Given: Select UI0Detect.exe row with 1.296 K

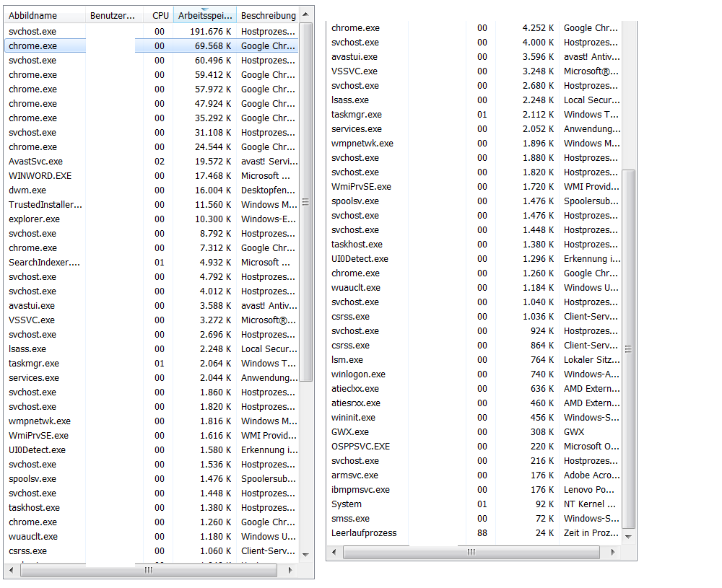Looking at the screenshot, I should pyautogui.click(x=474, y=258).
